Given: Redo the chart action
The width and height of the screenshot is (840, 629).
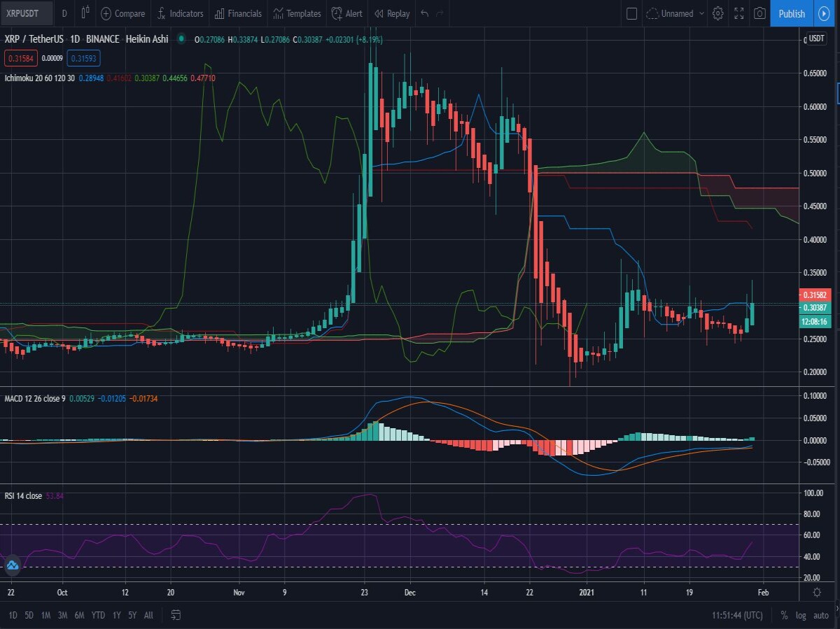Looking at the screenshot, I should coord(440,13).
